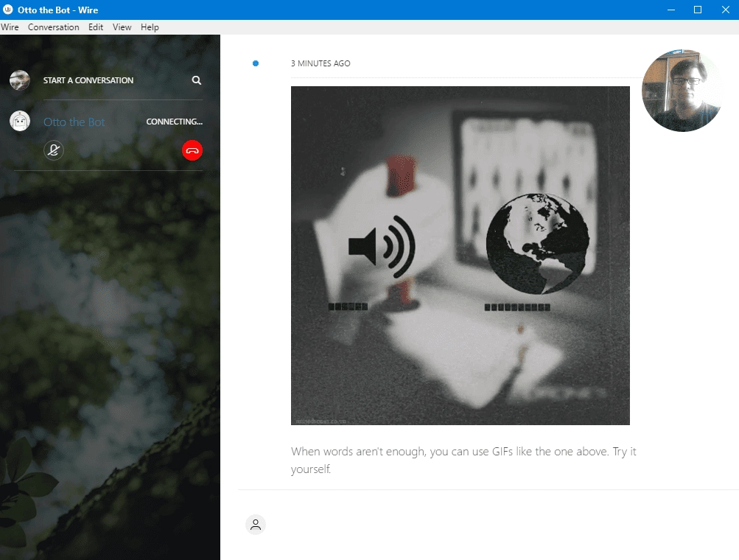
Task: Click the '3 MINUTES AGO' timestamp
Action: click(x=321, y=63)
